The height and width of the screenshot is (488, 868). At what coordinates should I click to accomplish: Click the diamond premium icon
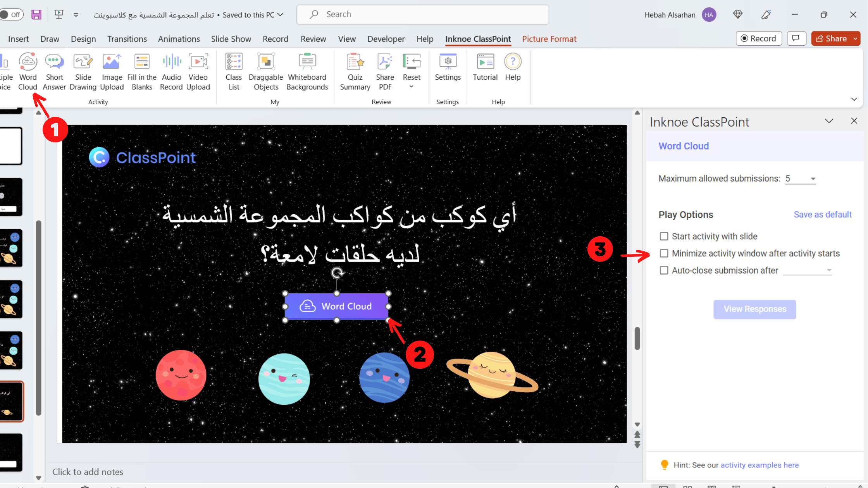738,15
